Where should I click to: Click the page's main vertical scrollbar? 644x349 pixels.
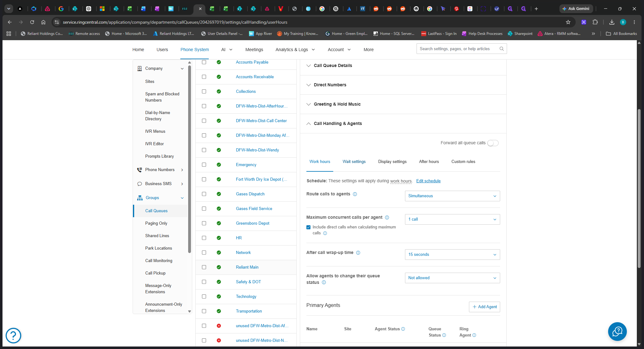(x=639, y=189)
